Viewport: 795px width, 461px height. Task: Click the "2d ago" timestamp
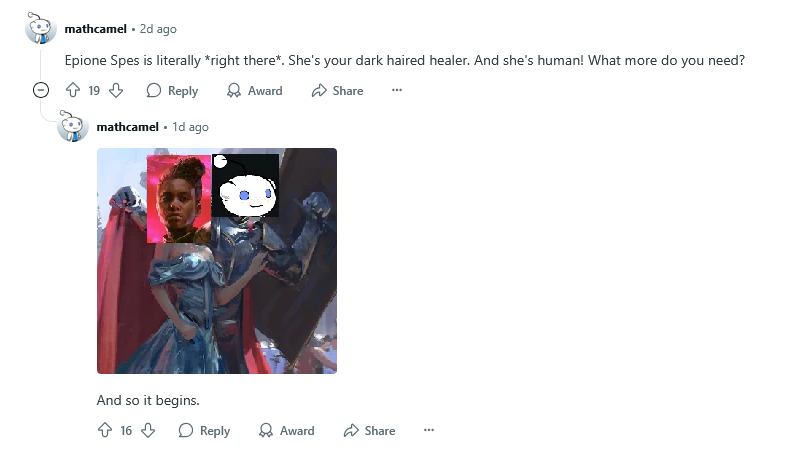pos(158,29)
